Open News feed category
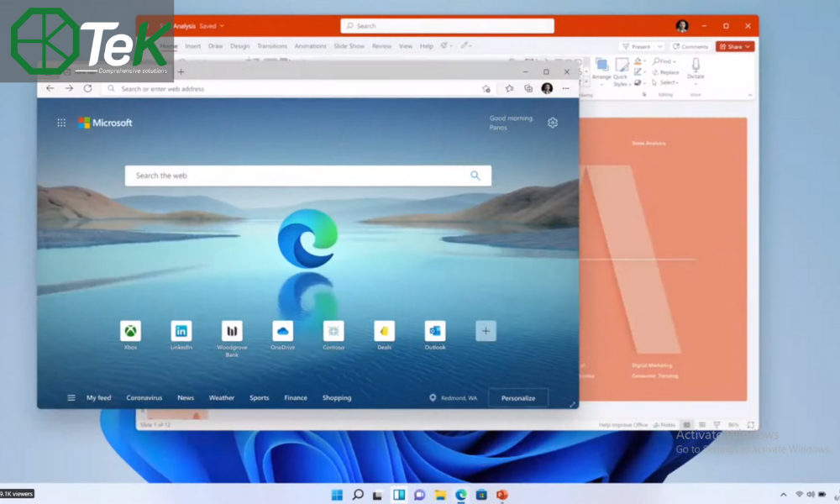The height and width of the screenshot is (504, 840). point(186,397)
